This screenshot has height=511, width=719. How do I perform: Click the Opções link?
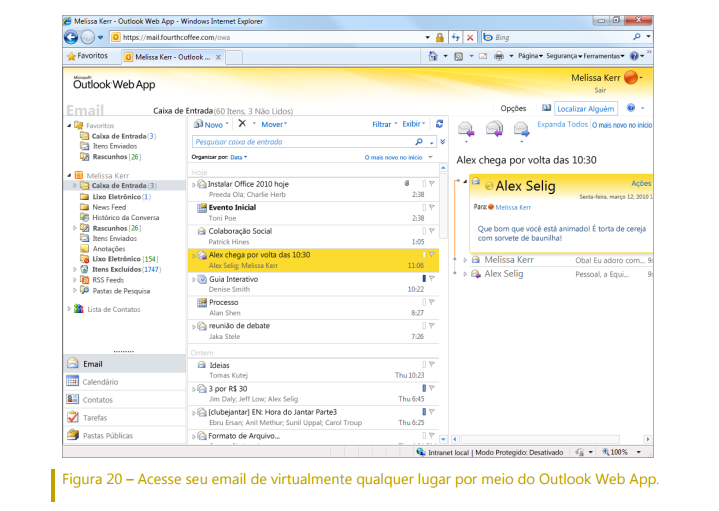tap(512, 108)
